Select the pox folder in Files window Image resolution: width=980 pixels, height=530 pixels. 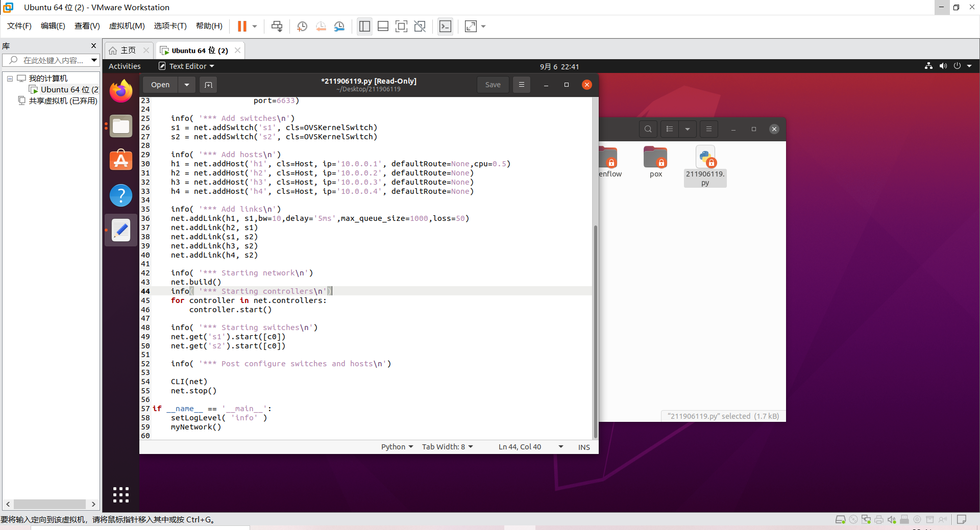coord(656,162)
